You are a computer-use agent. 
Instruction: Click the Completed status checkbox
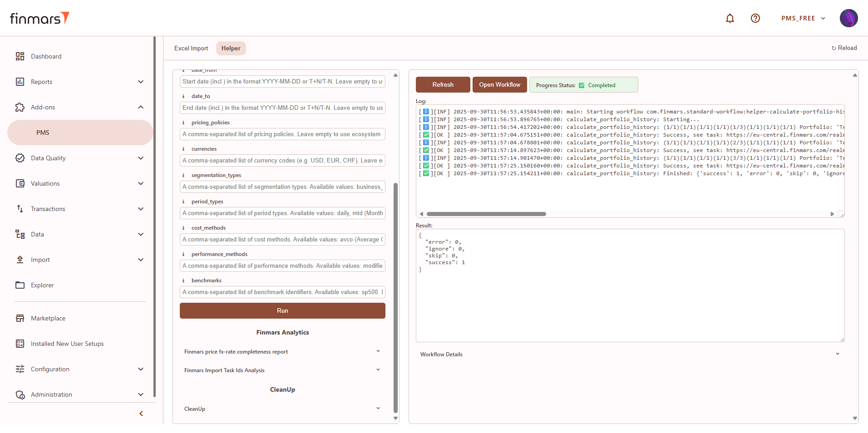[x=582, y=85]
